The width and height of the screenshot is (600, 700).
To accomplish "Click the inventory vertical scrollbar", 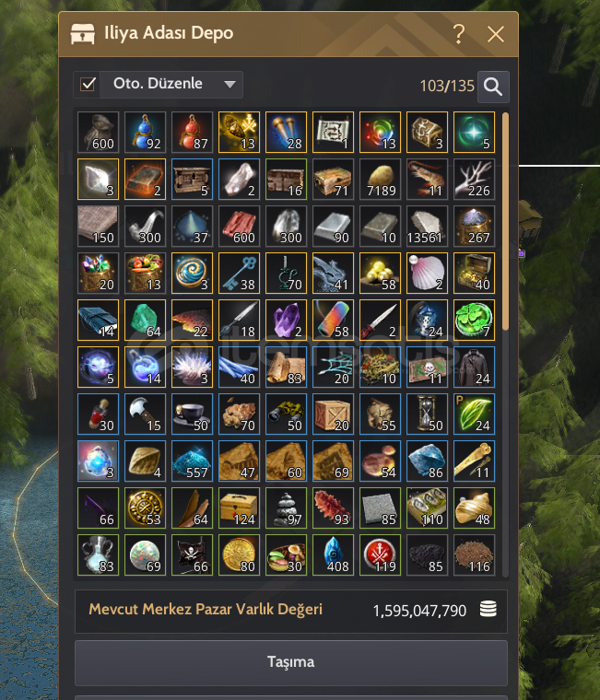I will (505, 222).
